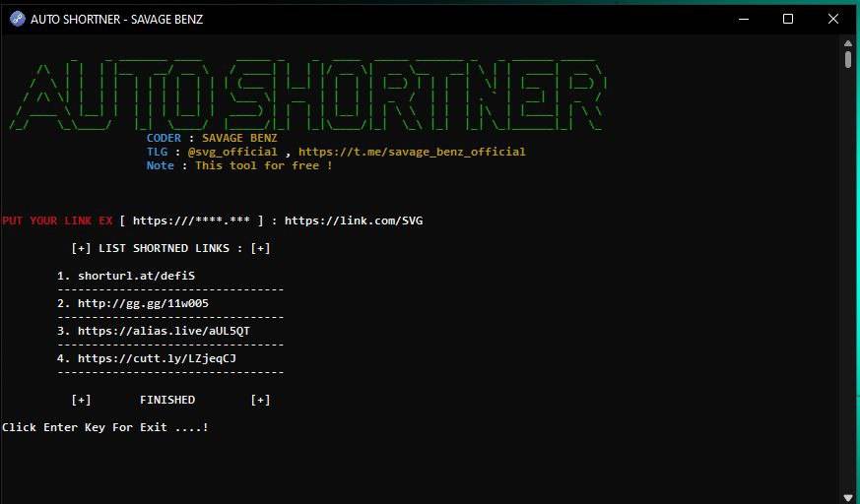This screenshot has width=860, height=504.
Task: Click the FINISHED status text
Action: tap(167, 400)
